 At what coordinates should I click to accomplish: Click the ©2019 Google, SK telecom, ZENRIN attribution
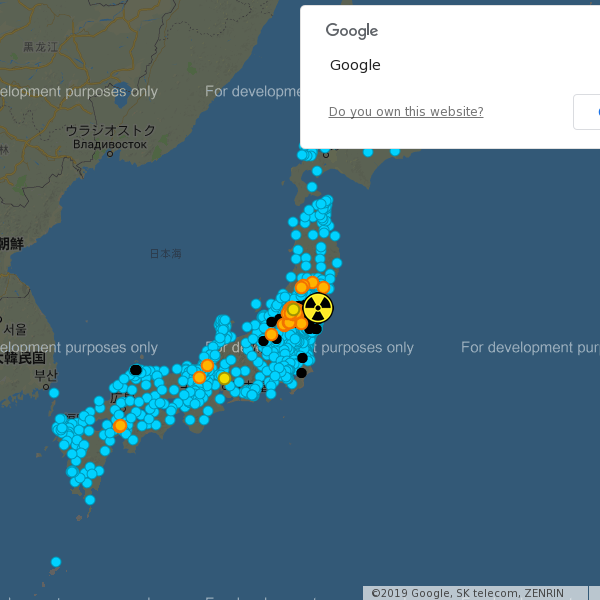pos(467,593)
